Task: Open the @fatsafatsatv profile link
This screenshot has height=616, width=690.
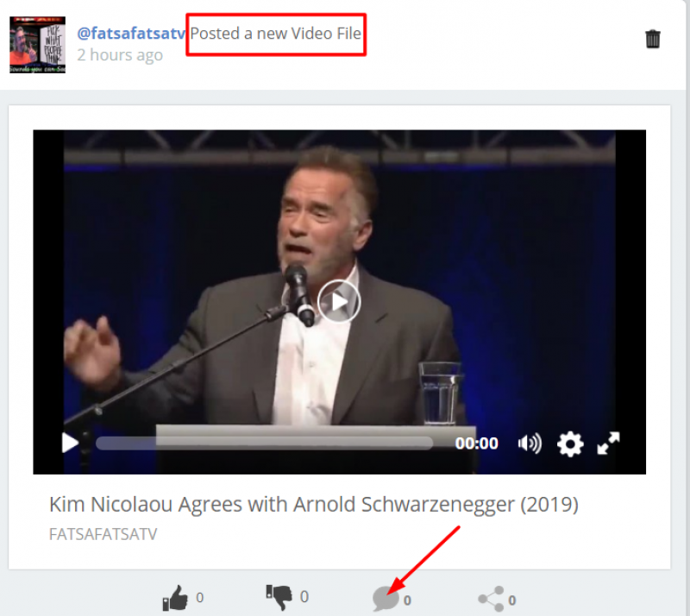Action: point(131,34)
